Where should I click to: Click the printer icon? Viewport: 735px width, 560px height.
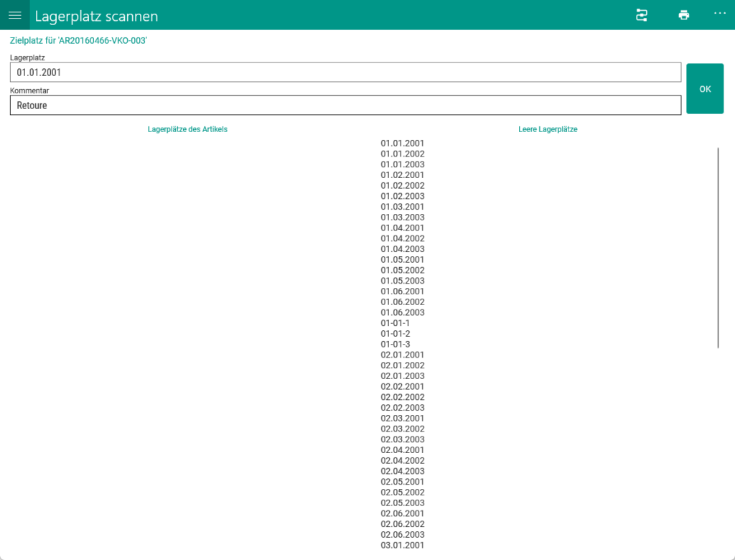(683, 15)
